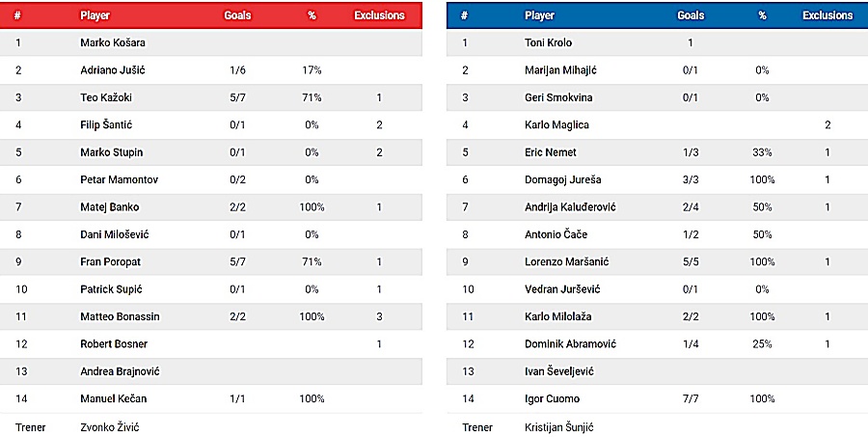
Task: Click the red table's Exclusions column header
Action: click(x=379, y=16)
